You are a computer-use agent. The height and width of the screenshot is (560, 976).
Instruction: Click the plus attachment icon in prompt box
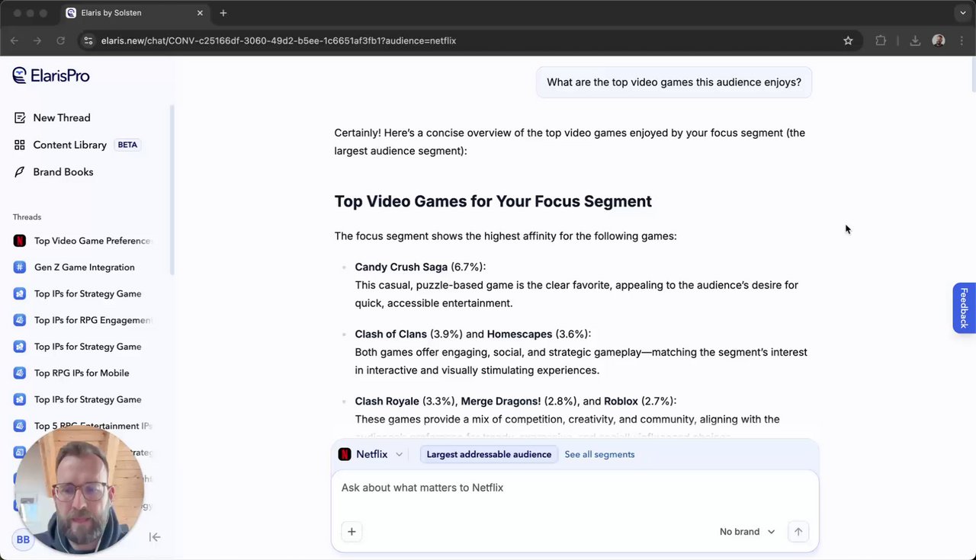tap(352, 532)
